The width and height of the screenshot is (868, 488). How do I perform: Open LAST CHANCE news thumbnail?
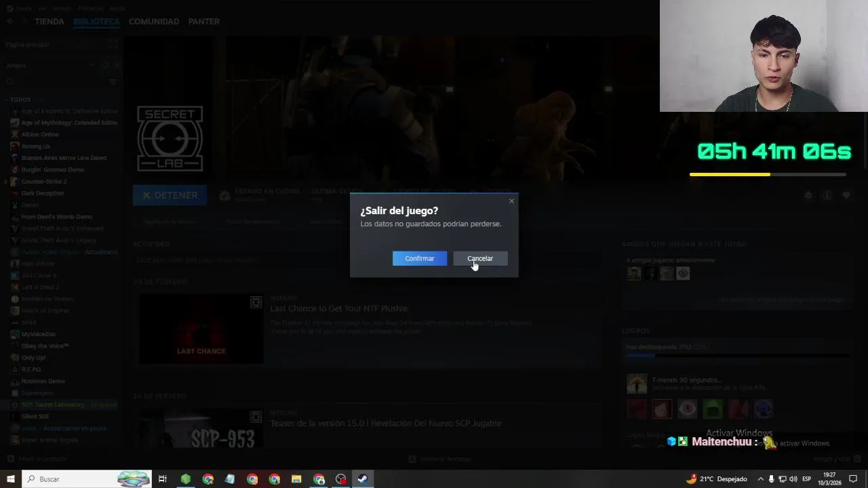[201, 329]
